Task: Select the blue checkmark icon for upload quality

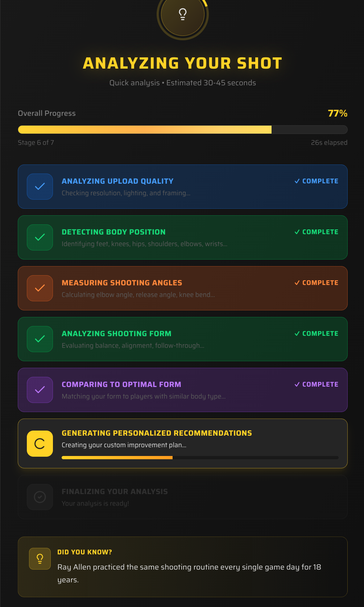Action: [x=40, y=187]
